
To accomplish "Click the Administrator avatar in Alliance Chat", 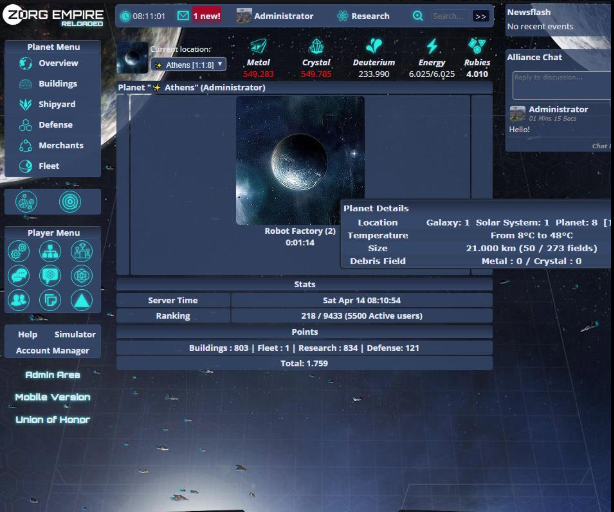I will pos(517,114).
